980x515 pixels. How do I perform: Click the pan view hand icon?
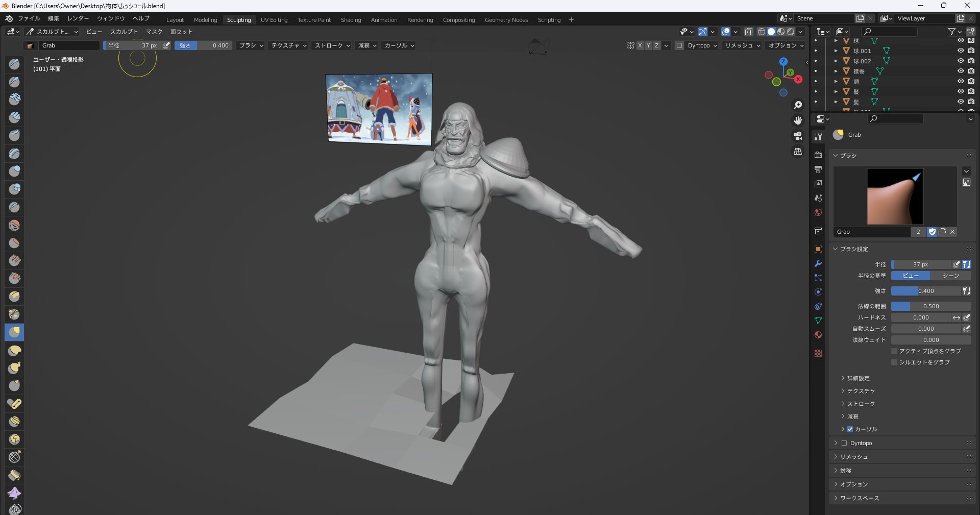click(x=798, y=120)
